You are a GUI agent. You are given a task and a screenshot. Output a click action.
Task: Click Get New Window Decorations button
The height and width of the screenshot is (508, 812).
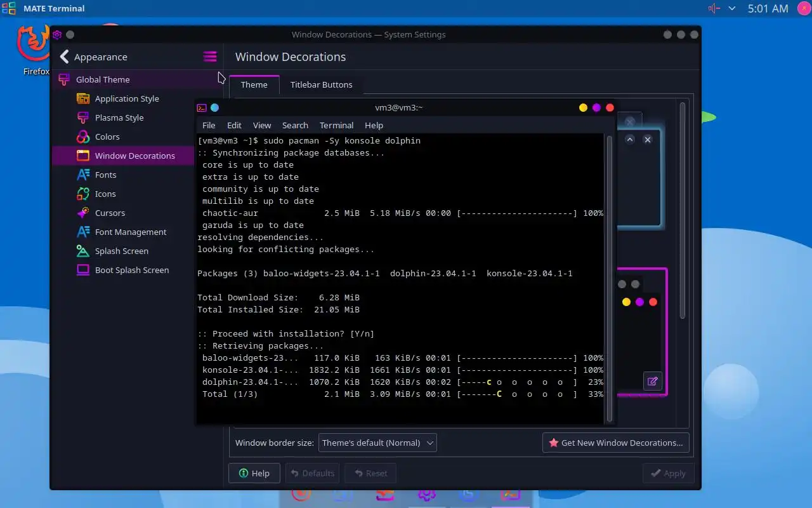(x=616, y=443)
